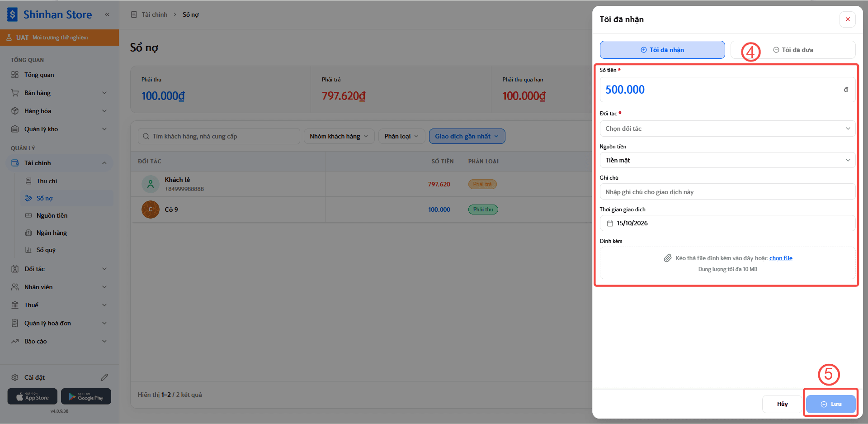Screen dimensions: 868x424
Task: Open Cài đặt settings
Action: click(x=34, y=377)
